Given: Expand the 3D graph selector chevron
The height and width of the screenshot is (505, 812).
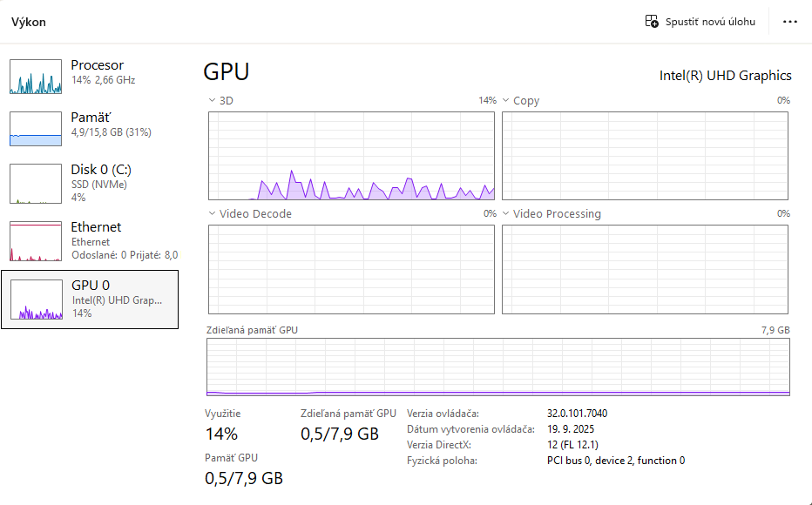Looking at the screenshot, I should 212,101.
